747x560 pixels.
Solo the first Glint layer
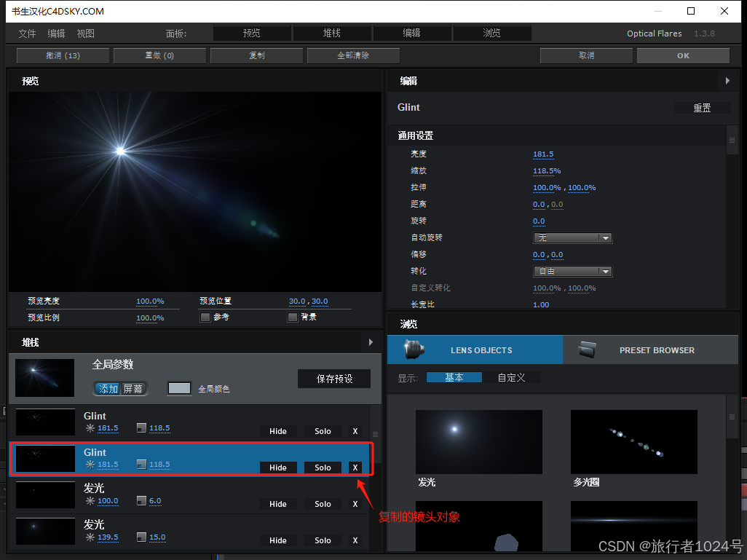[x=323, y=431]
